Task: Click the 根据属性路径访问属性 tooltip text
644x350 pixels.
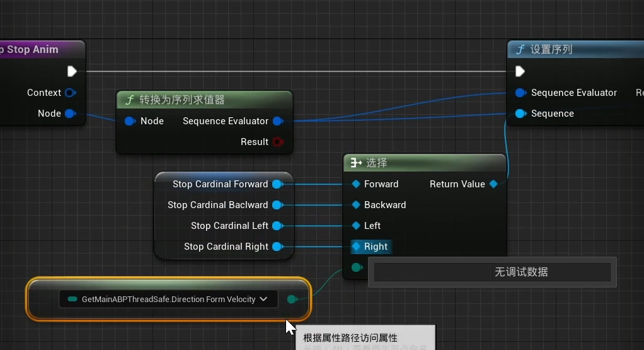Action: pyautogui.click(x=350, y=337)
